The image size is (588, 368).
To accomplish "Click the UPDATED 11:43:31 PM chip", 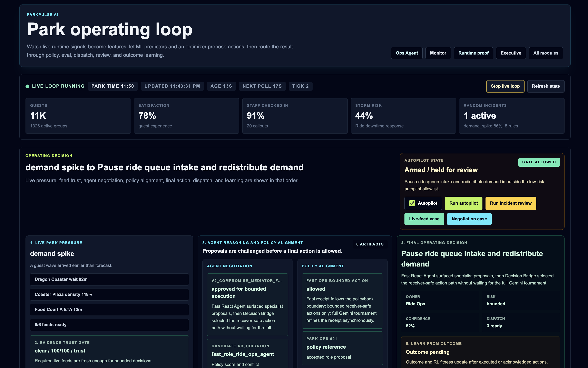I will pyautogui.click(x=172, y=86).
